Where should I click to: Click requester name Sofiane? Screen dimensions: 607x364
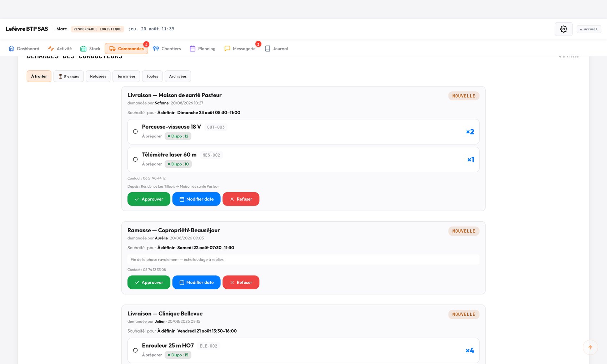pos(162,103)
